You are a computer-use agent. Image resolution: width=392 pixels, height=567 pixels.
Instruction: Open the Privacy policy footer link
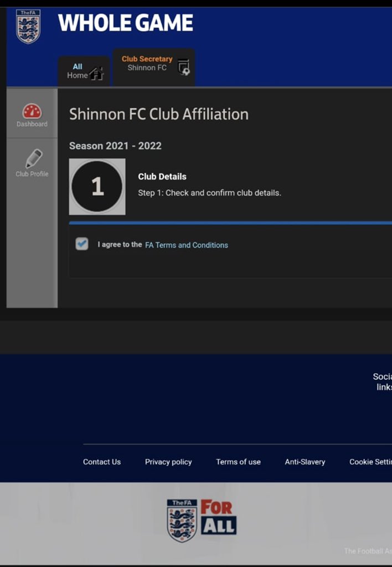[168, 462]
